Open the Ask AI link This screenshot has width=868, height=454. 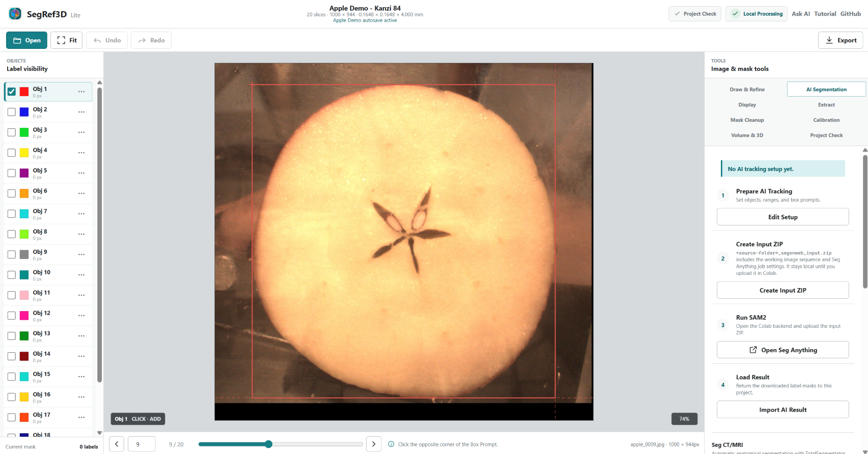coord(801,14)
